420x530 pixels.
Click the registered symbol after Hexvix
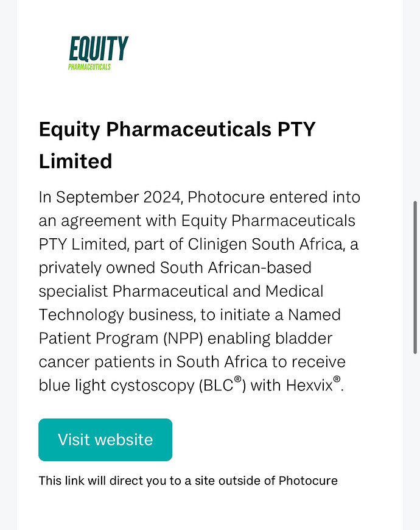337,379
